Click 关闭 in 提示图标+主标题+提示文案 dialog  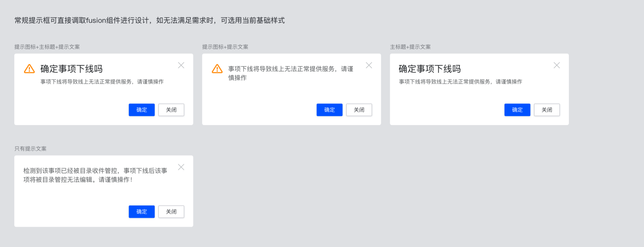coord(171,110)
